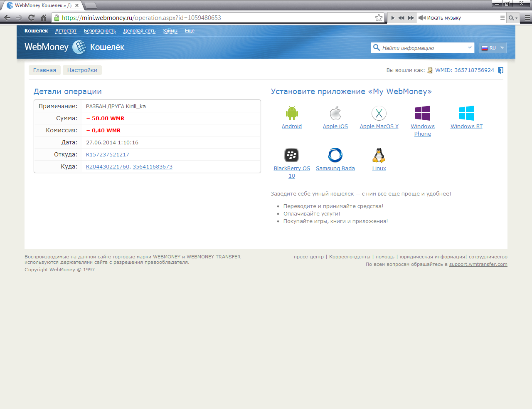
Task: Click the date 27.06.2014 1:10:16
Action: [x=112, y=143]
